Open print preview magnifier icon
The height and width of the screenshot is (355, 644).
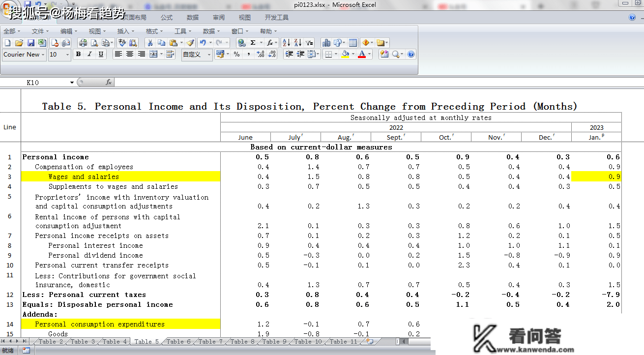[94, 43]
